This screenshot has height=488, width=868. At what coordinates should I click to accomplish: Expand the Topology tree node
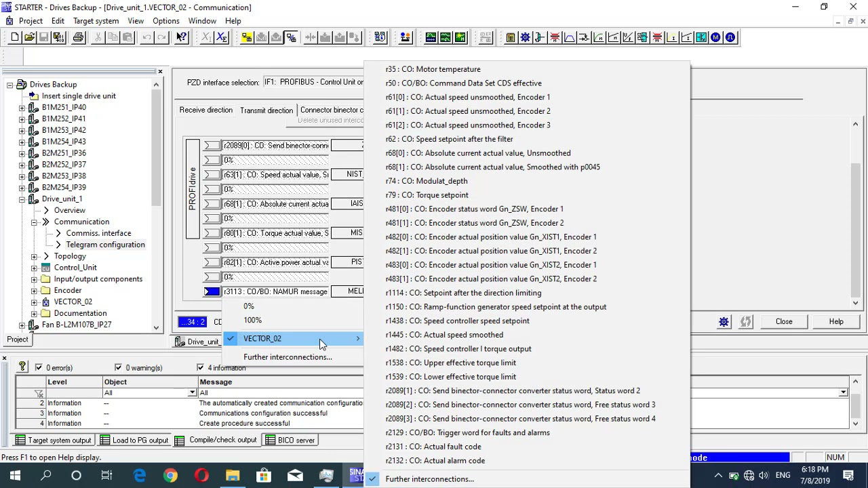click(34, 256)
